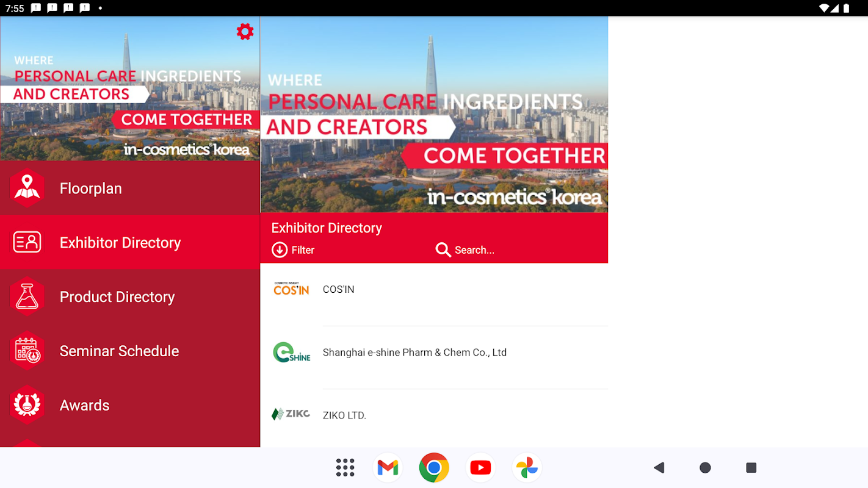Image resolution: width=868 pixels, height=488 pixels.
Task: Open the Seminar Schedule section
Action: pyautogui.click(x=130, y=351)
